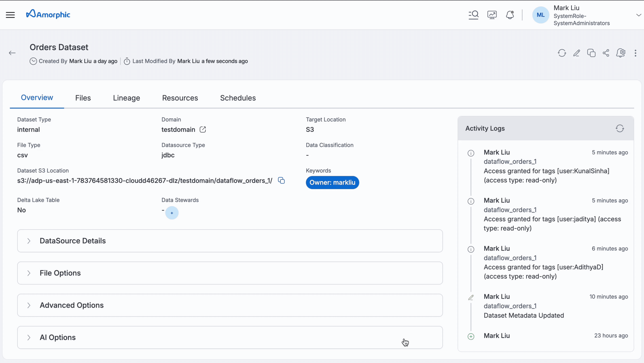Image resolution: width=644 pixels, height=363 pixels.
Task: Share the Orders Dataset
Action: 606,53
